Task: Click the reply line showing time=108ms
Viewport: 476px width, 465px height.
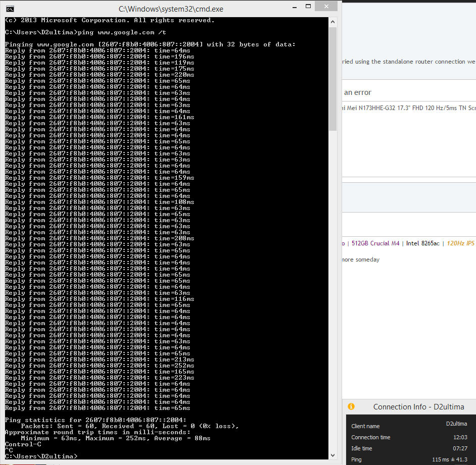Action: point(100,202)
